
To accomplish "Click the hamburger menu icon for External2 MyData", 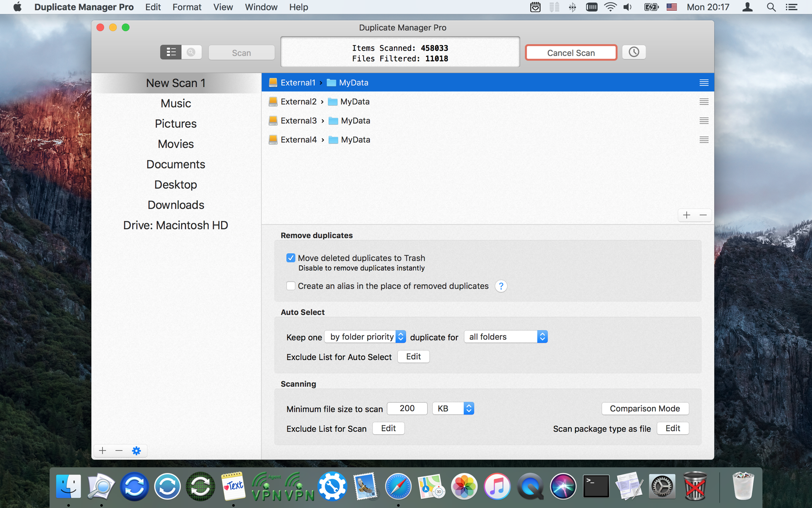I will (703, 101).
